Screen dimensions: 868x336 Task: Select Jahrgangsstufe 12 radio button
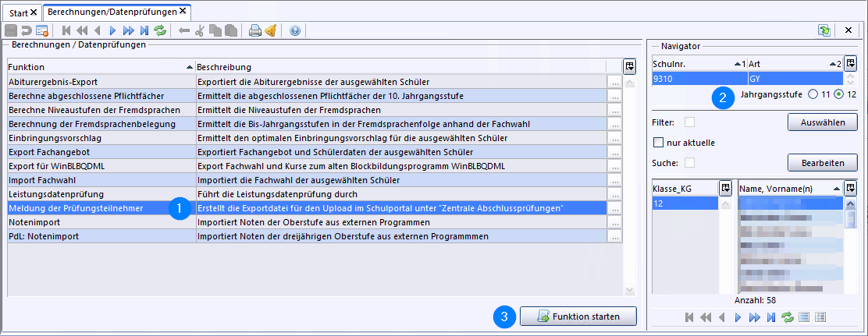click(x=838, y=94)
